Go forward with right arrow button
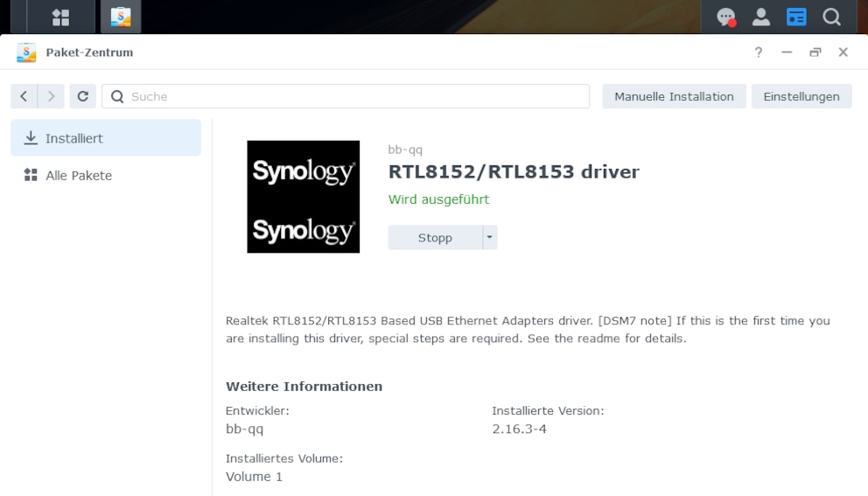Viewport: 868px width, 496px height. click(51, 96)
